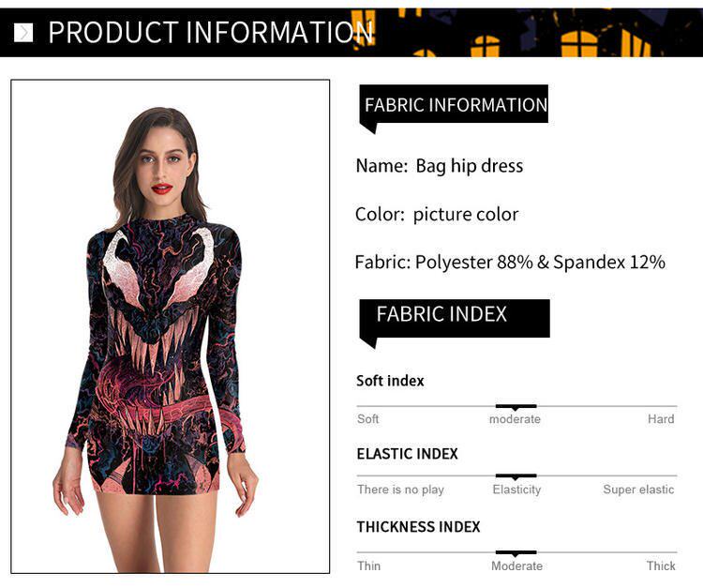The width and height of the screenshot is (703, 588).
Task: Click the Color: picture color line
Action: [437, 215]
